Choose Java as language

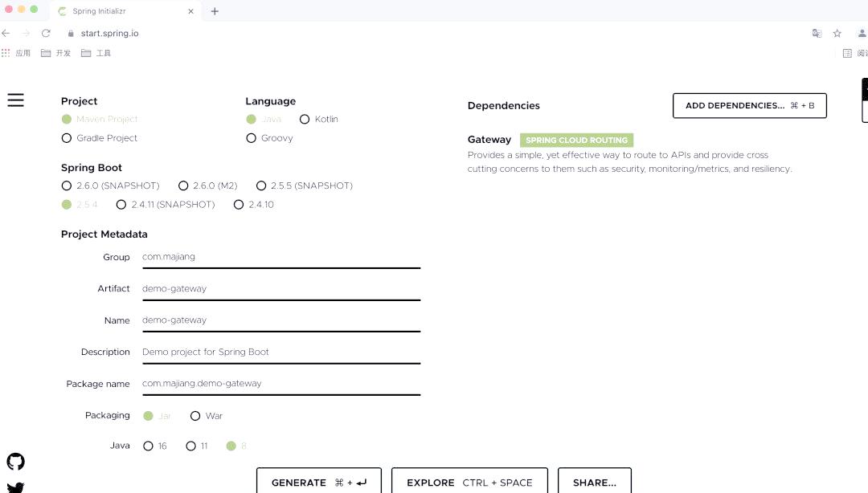pos(264,119)
